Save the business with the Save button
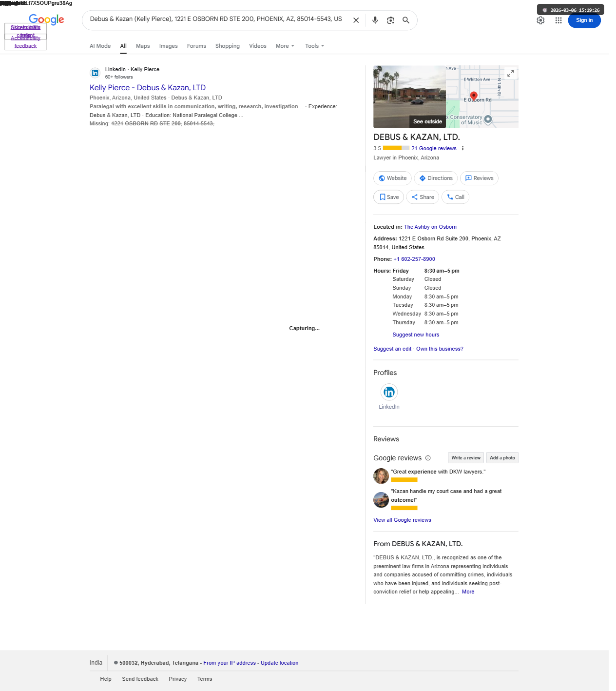Image resolution: width=616 pixels, height=691 pixels. [x=388, y=197]
